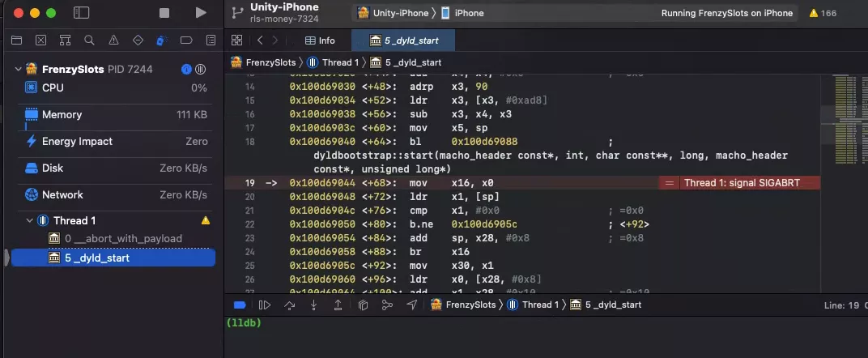Toggle the navigator sidebar visibility
Screen dimensions: 868x358
pyautogui.click(x=81, y=13)
